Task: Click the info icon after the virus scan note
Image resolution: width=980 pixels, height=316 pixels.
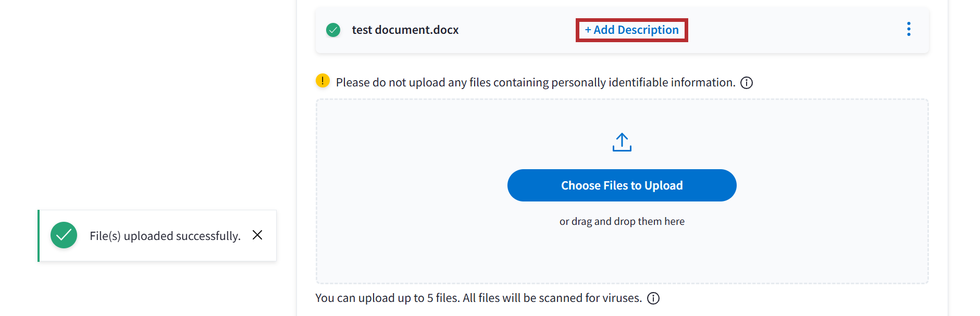Action: coord(653,298)
